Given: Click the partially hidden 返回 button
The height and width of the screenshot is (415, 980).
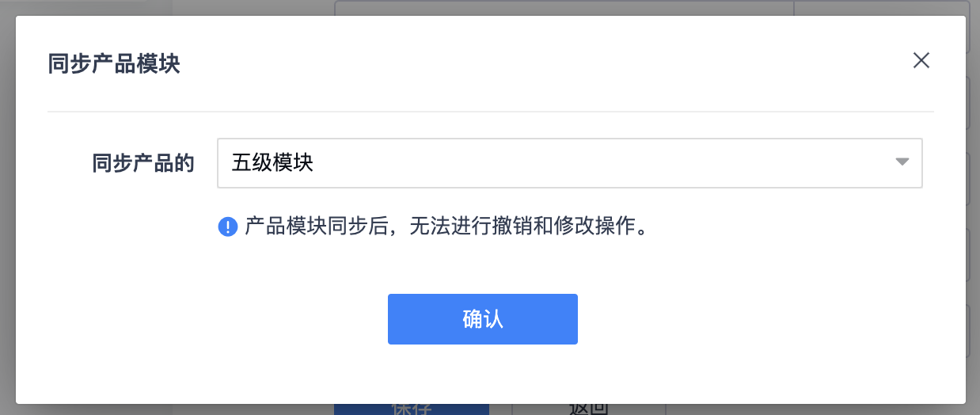Looking at the screenshot, I should click(x=589, y=409).
